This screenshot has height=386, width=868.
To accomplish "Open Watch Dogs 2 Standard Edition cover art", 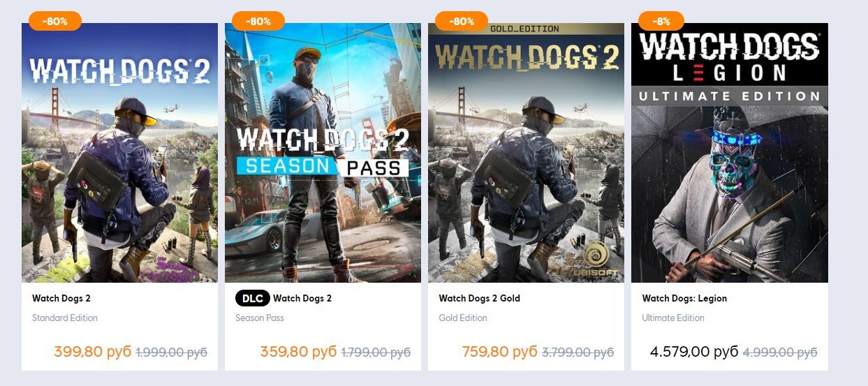I will pos(119,153).
